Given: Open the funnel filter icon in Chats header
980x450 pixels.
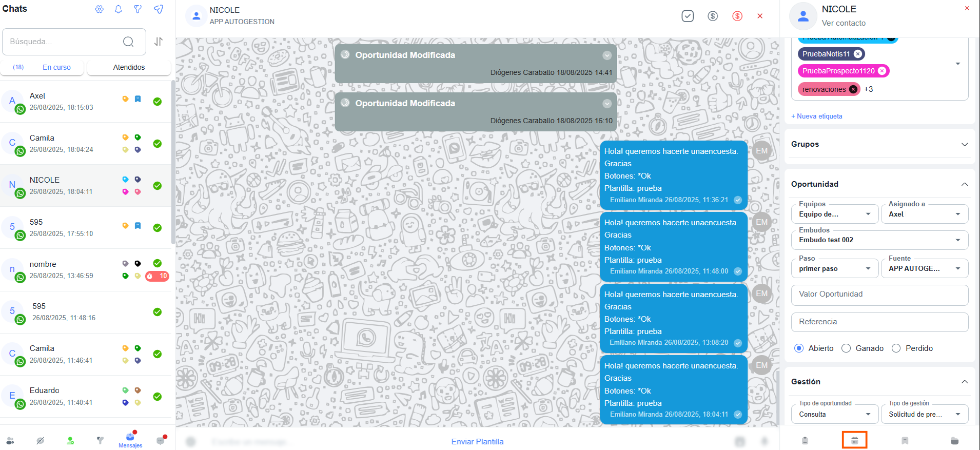Looking at the screenshot, I should [138, 9].
